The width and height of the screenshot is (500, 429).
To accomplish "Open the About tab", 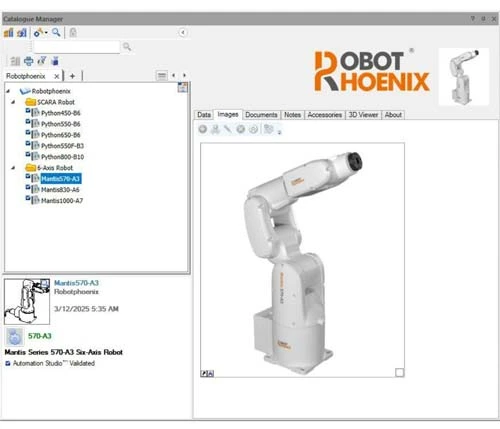I will 393,115.
